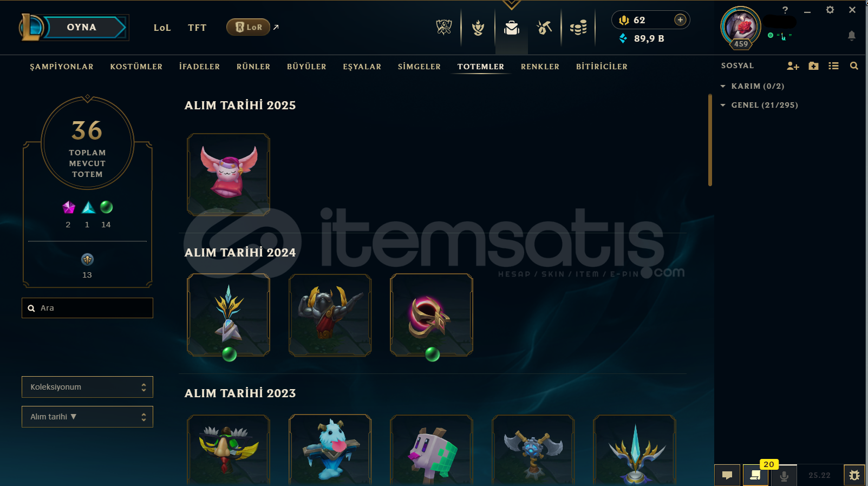Viewport: 868px width, 486px height.
Task: Click the bug report icon at bottom right
Action: point(854,475)
